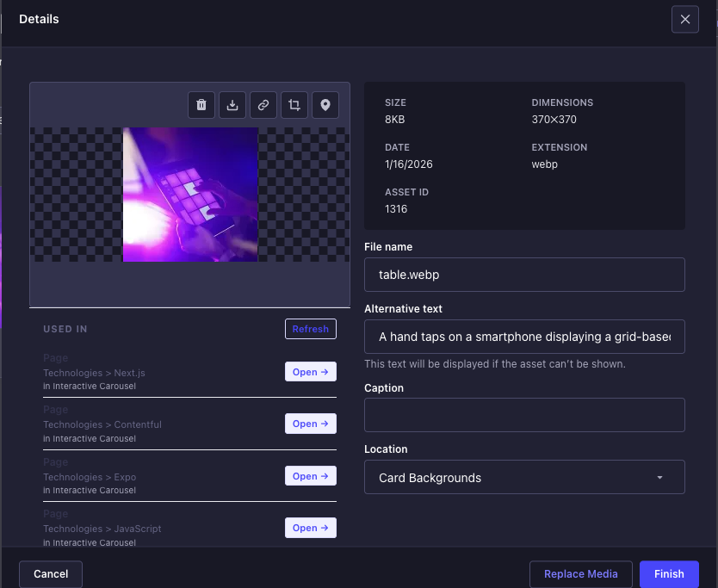The height and width of the screenshot is (588, 718).
Task: Focus the Alternative text input
Action: (524, 337)
